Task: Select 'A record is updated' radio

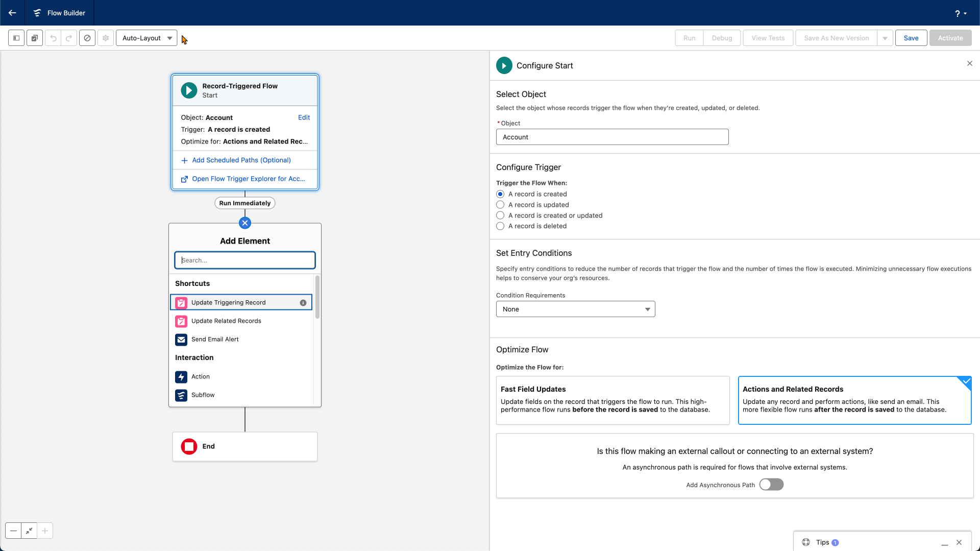Action: pyautogui.click(x=500, y=205)
